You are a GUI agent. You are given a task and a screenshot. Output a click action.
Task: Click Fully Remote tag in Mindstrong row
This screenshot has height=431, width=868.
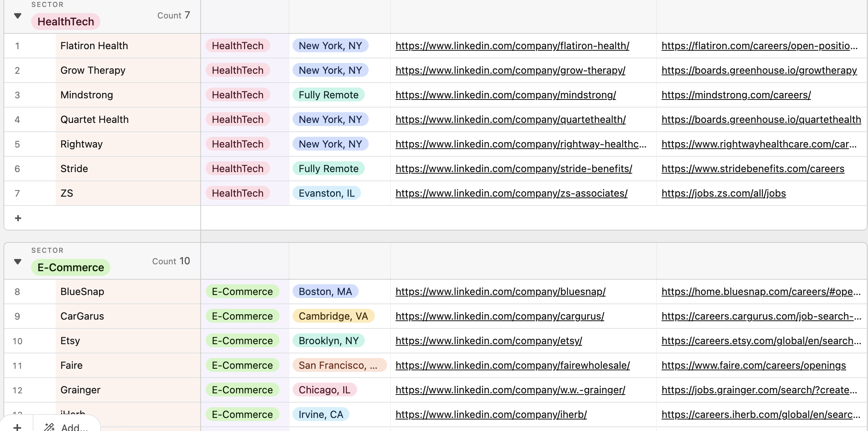point(329,95)
